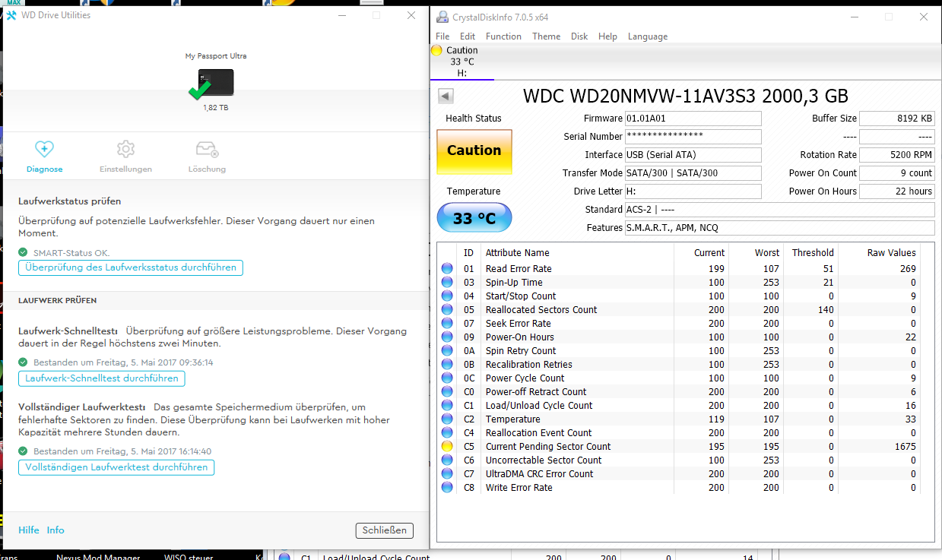Open the File menu in CrystalDiskInfo
The height and width of the screenshot is (560, 942).
pos(442,36)
